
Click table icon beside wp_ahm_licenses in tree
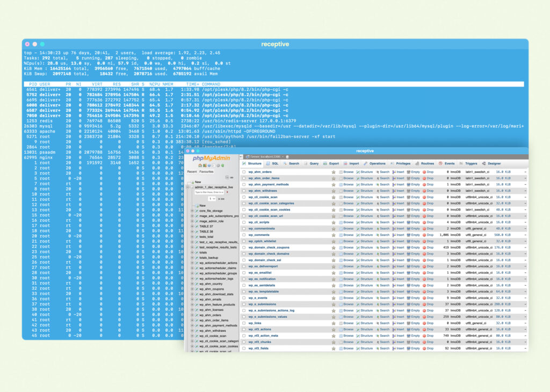pos(197,310)
